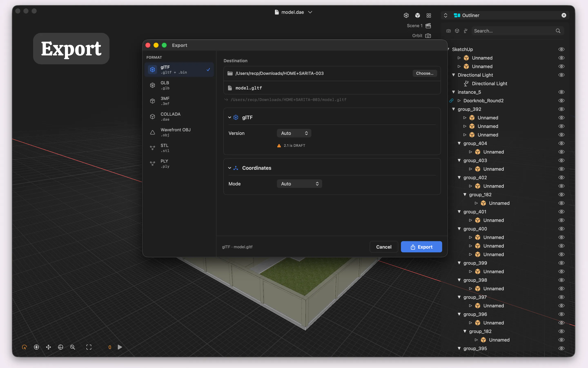This screenshot has height=368, width=588.
Task: Toggle visibility of group_403
Action: point(561,160)
